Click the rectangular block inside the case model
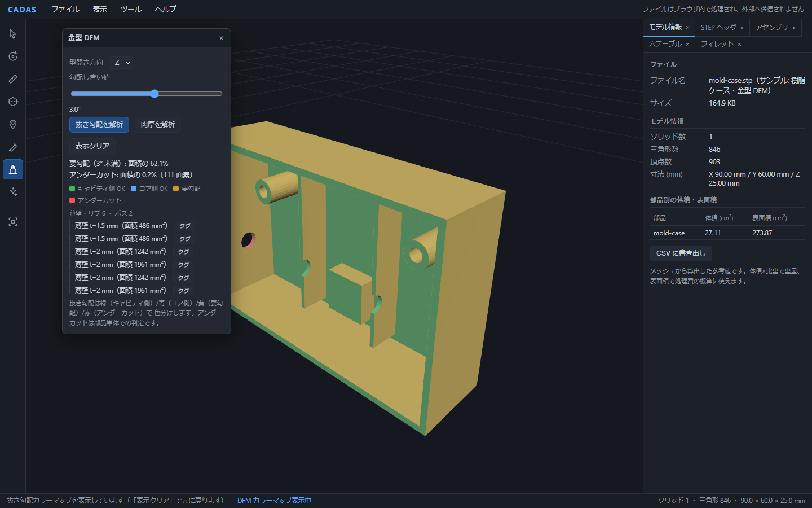This screenshot has height=508, width=812. 350,294
